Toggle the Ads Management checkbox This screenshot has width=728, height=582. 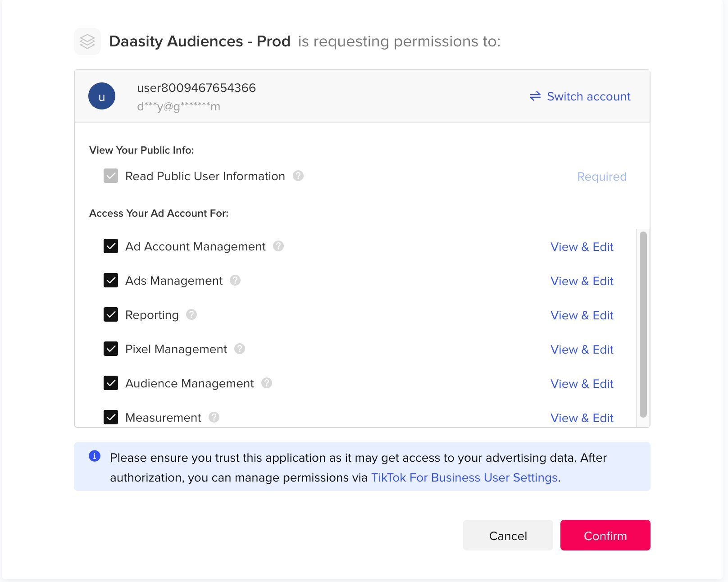point(111,280)
